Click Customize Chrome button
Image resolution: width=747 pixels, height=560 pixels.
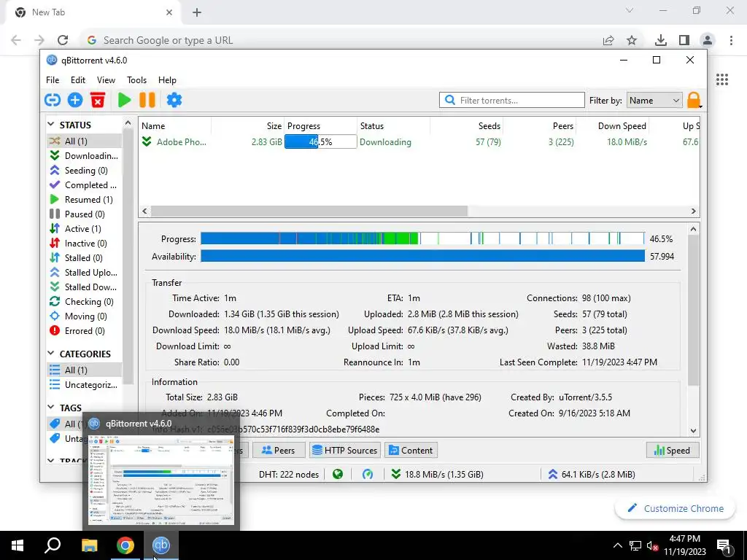(675, 508)
